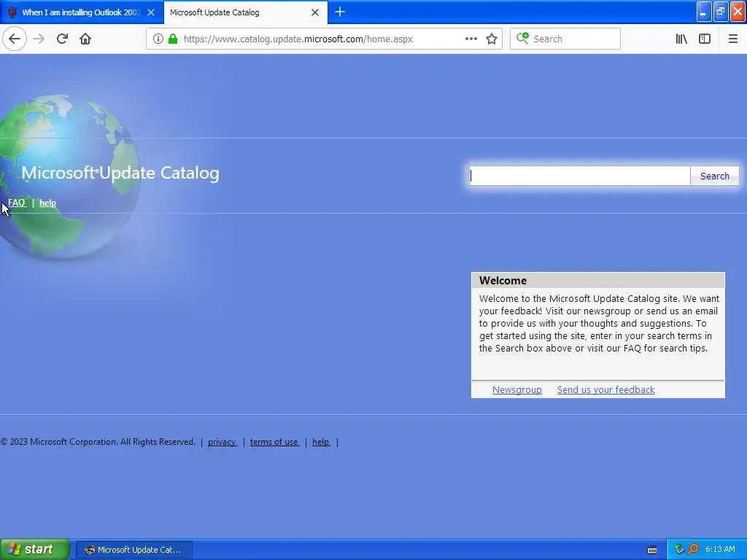The image size is (747, 560).
Task: Click the footer help link
Action: (321, 442)
